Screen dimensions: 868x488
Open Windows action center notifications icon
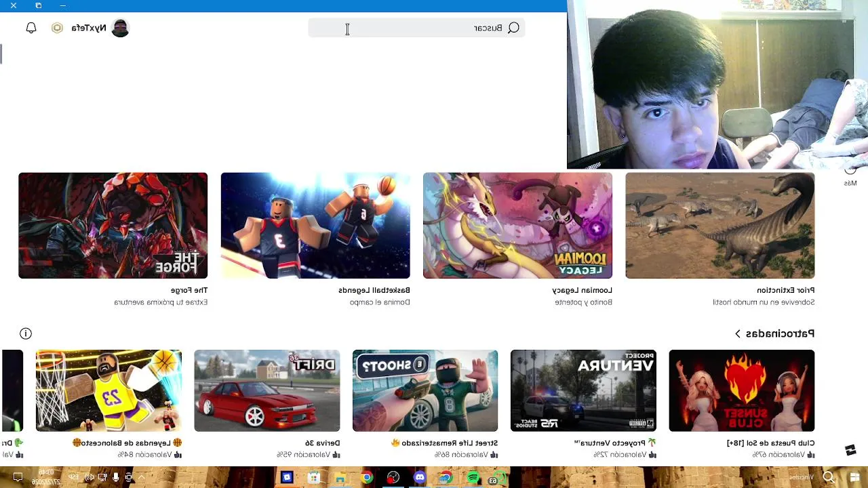tap(18, 478)
